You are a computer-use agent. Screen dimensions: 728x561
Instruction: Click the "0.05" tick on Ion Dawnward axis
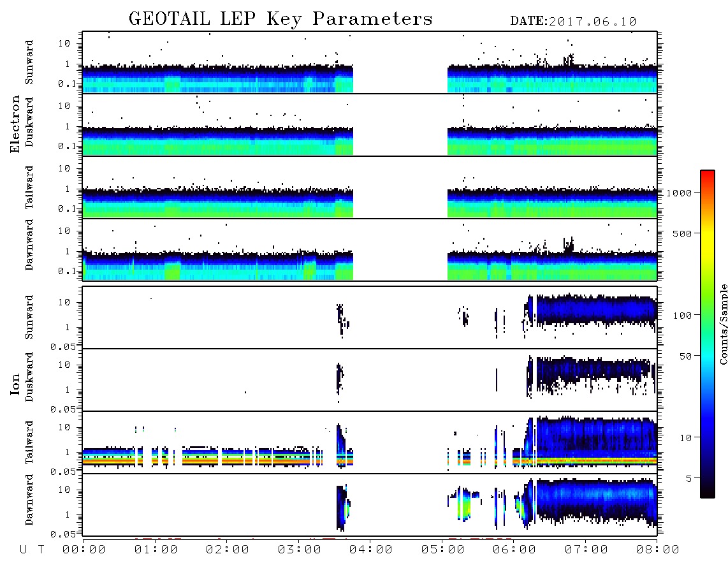click(x=63, y=534)
